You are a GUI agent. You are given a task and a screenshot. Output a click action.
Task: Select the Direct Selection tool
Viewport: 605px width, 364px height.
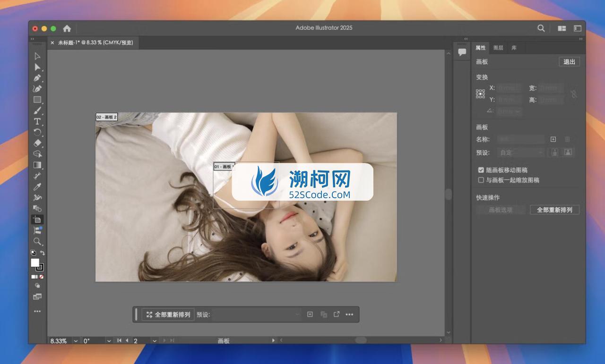37,67
